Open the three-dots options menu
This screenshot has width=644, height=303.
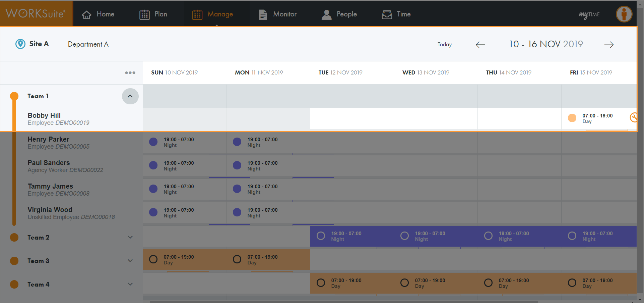tap(130, 73)
